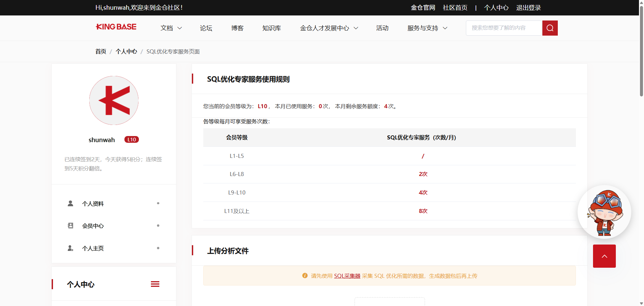Toggle the 个人中心 hamburger menu icon
This screenshot has width=644, height=306.
pyautogui.click(x=155, y=284)
